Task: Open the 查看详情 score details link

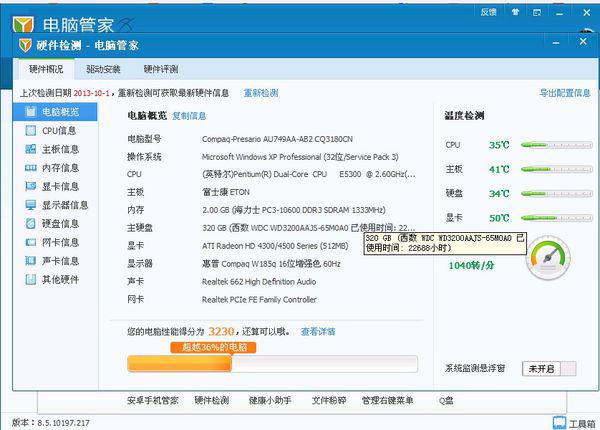Action: 318,332
